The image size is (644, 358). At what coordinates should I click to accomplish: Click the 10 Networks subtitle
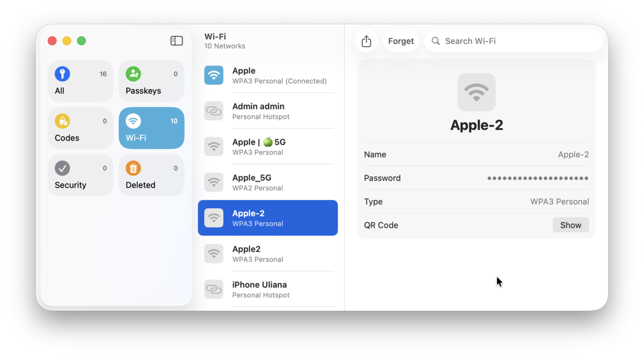(x=225, y=46)
